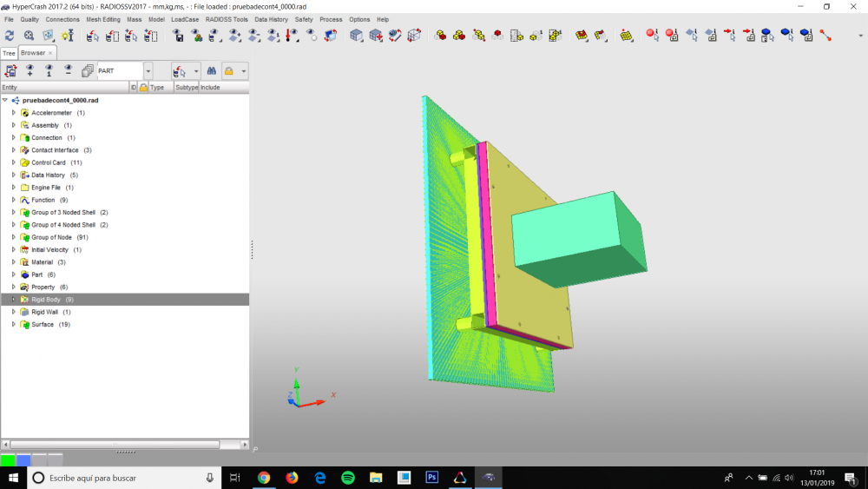Click eye with minus plane hide icon
Screen dimensions: 868x489
[x=254, y=36]
